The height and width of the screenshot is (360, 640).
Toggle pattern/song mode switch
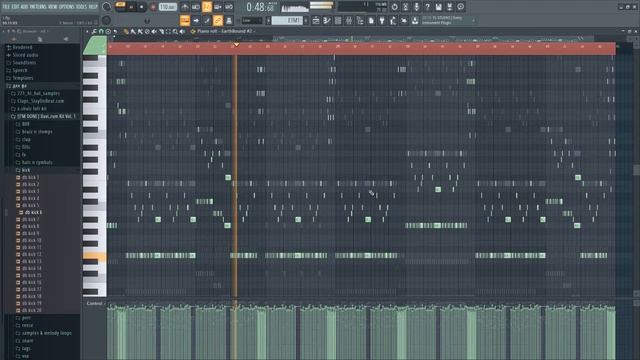(x=120, y=7)
